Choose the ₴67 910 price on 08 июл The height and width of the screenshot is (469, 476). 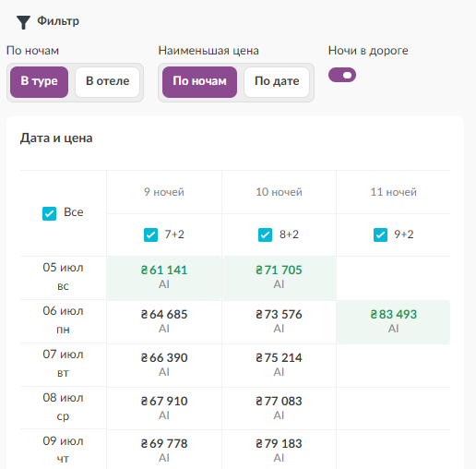point(164,409)
